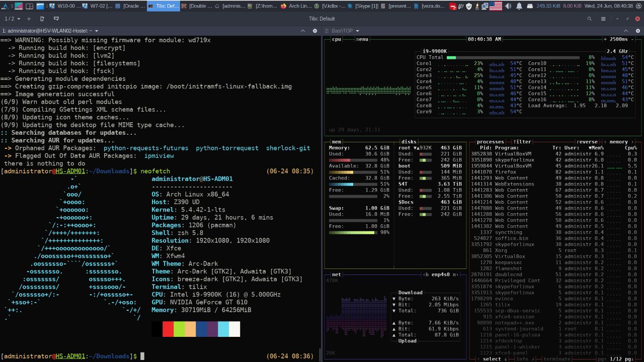This screenshot has height=362, width=644.
Task: Add a new Tilix session with plus
Action: coord(29,19)
